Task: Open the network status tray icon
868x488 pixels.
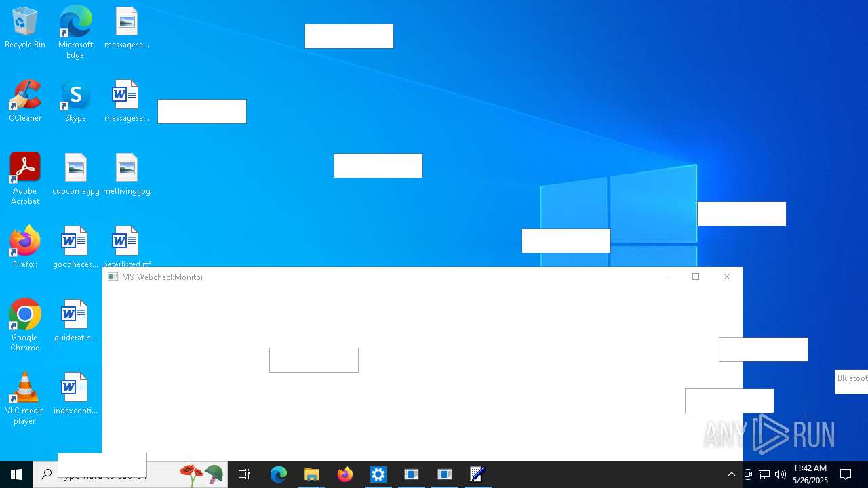Action: tap(764, 474)
